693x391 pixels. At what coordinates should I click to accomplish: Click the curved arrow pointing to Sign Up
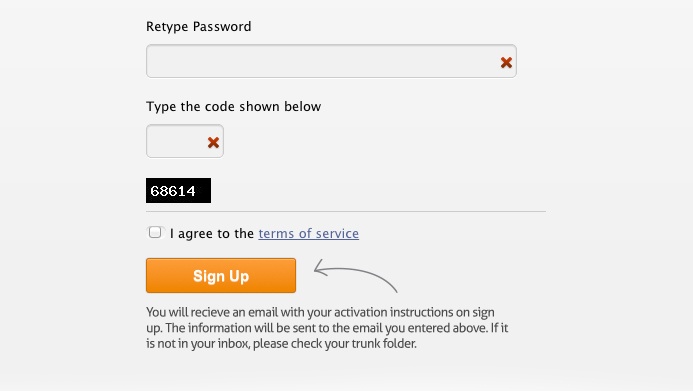click(x=356, y=275)
